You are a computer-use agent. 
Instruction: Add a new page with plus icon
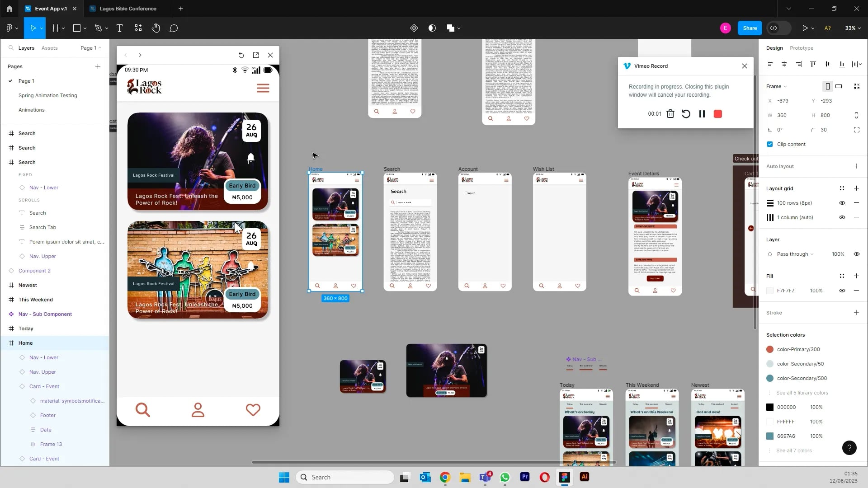(x=98, y=66)
